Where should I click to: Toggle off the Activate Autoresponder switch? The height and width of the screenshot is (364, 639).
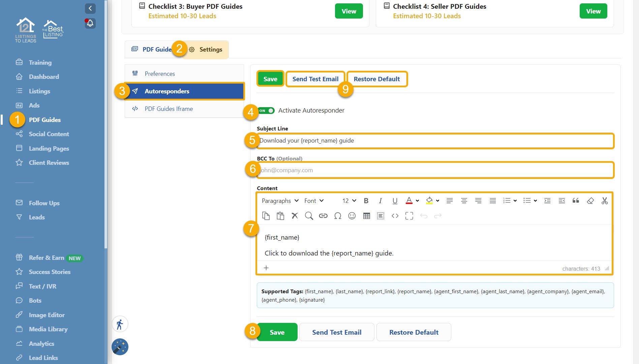[266, 111]
